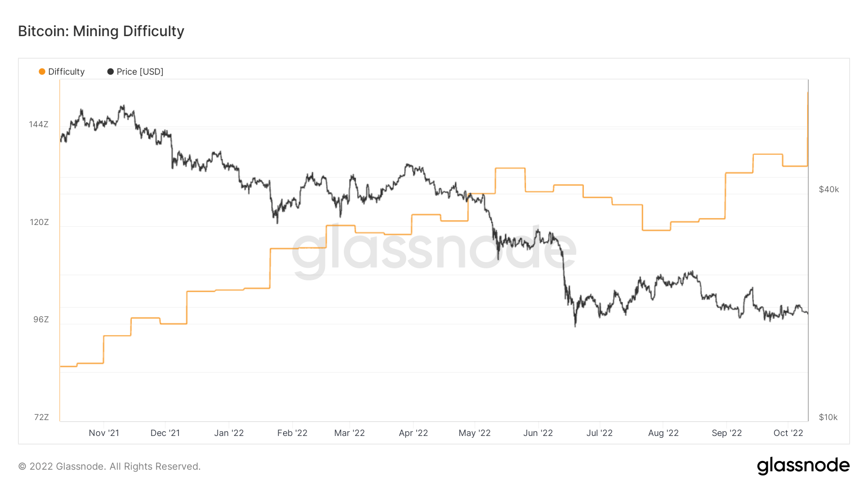The image size is (868, 488).
Task: Click the glassnode logo at bottom right
Action: (803, 466)
